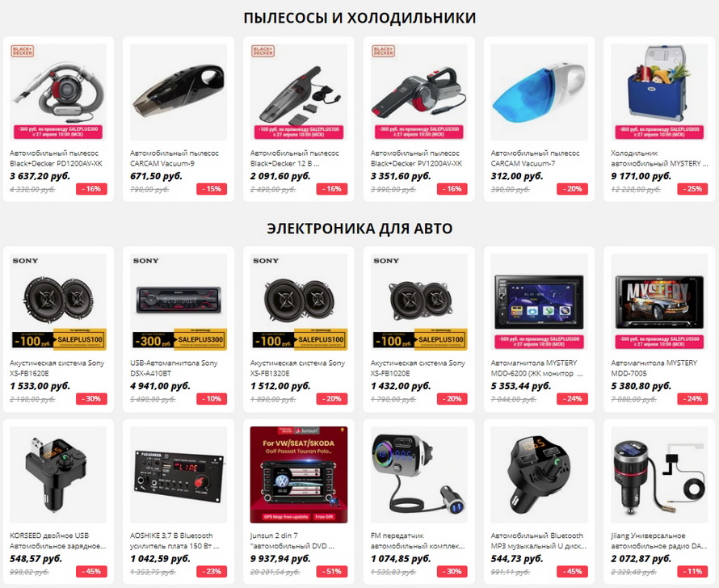Open Jilang universal car radio image

[659, 475]
